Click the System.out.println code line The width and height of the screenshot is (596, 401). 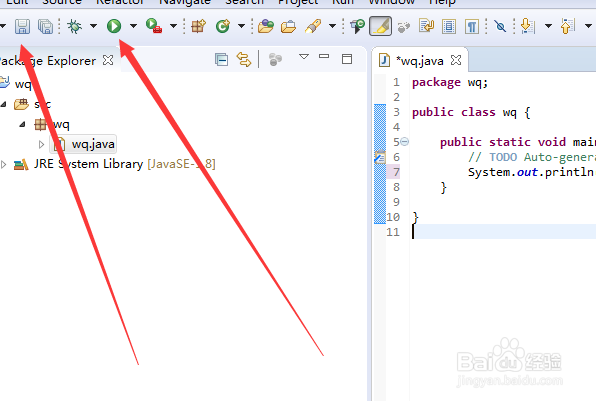(532, 172)
